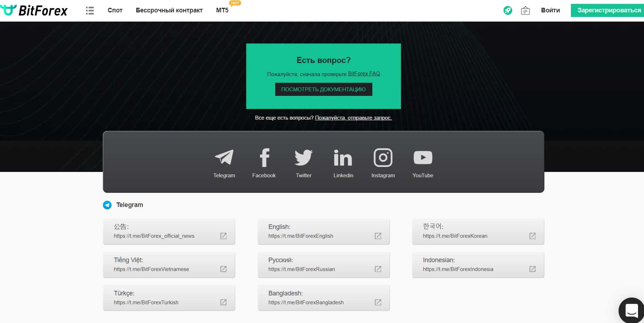Select the Facebook social icon
The image size is (644, 323).
(264, 157)
